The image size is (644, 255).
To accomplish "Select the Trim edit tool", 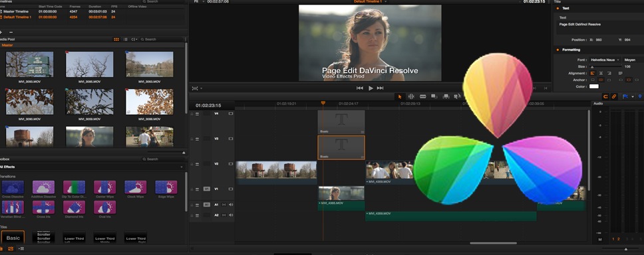I will pyautogui.click(x=410, y=97).
